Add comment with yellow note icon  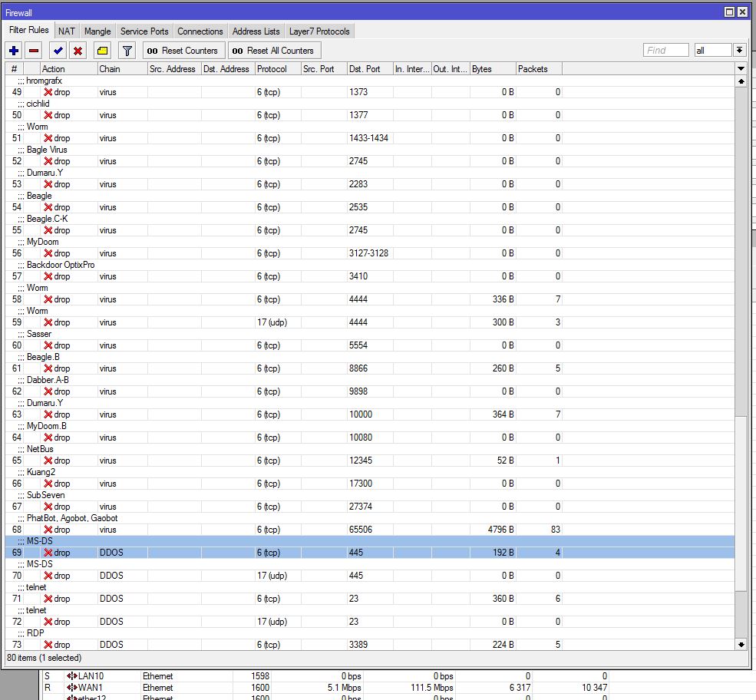point(102,50)
